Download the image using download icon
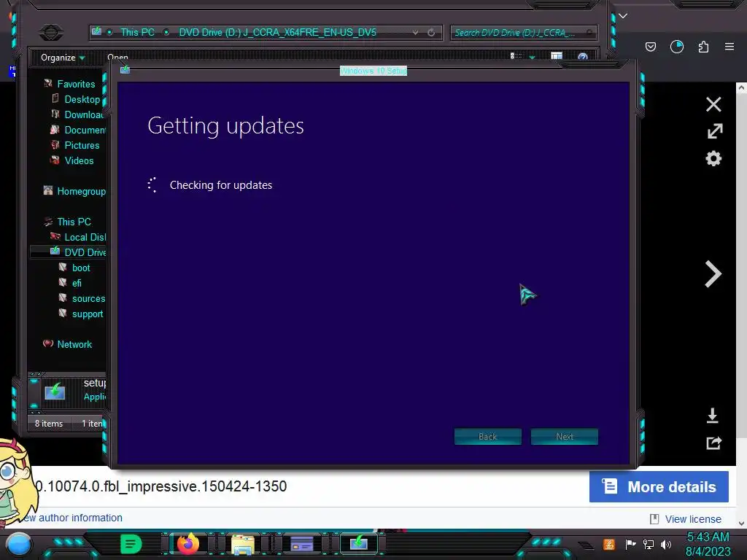This screenshot has height=560, width=747. point(712,415)
